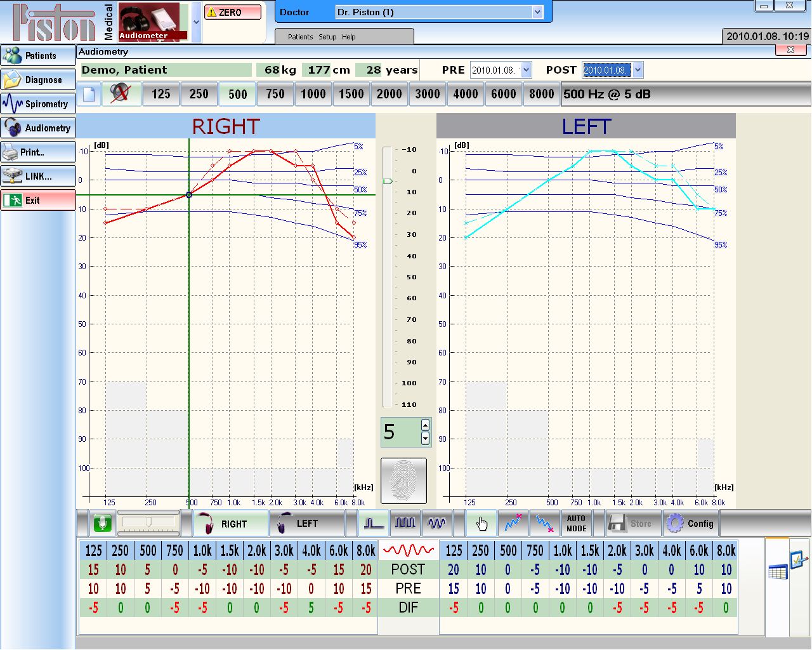Select the 1000 Hz frequency button
812x650 pixels.
click(x=313, y=94)
